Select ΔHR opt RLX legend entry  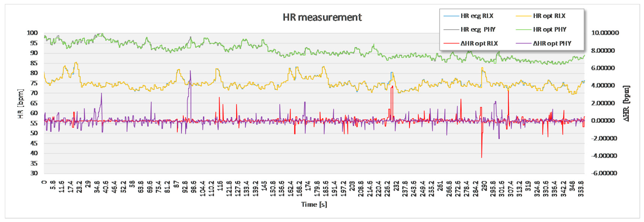pyautogui.click(x=479, y=43)
